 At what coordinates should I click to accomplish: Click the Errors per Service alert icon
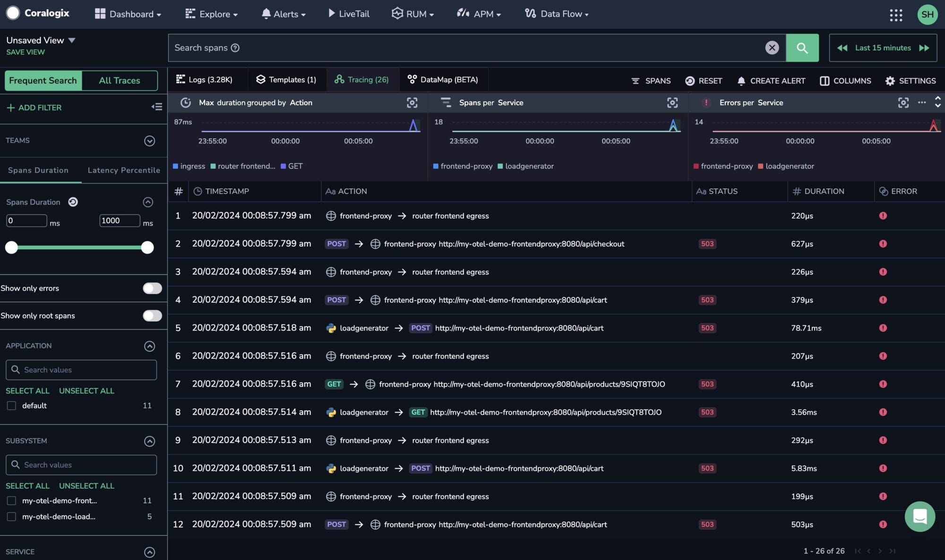click(x=706, y=102)
